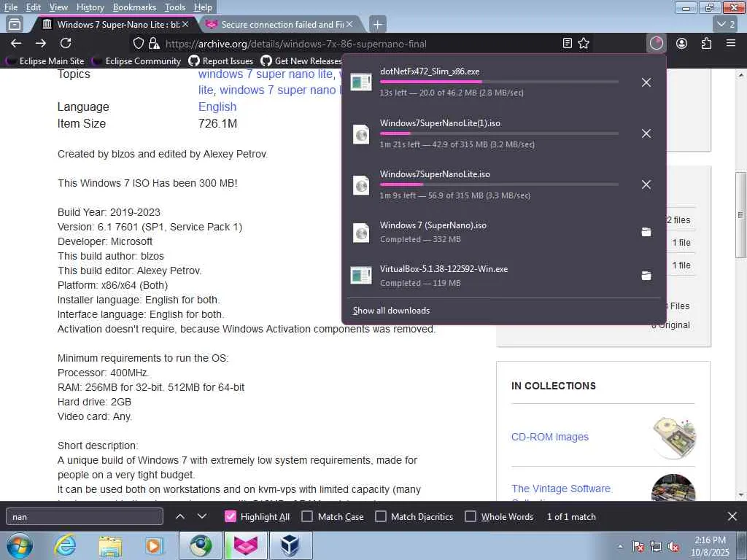Open the History menu
This screenshot has height=560, width=747.
point(90,7)
